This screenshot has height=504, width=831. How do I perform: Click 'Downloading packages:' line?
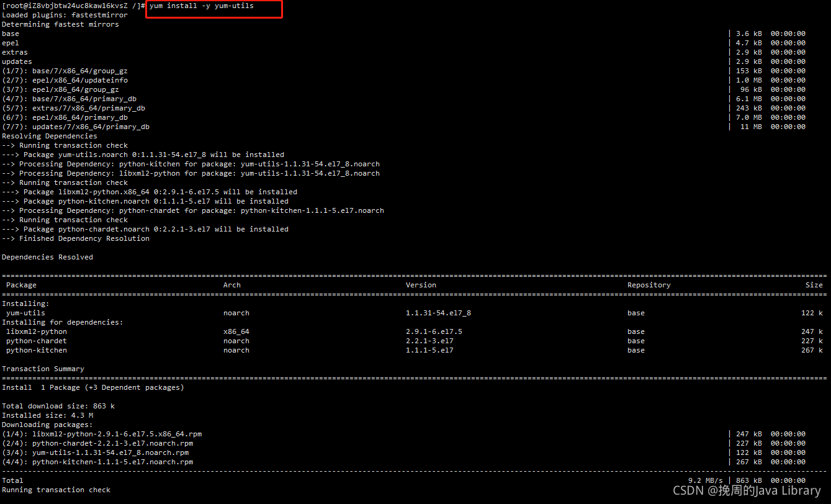[47, 425]
